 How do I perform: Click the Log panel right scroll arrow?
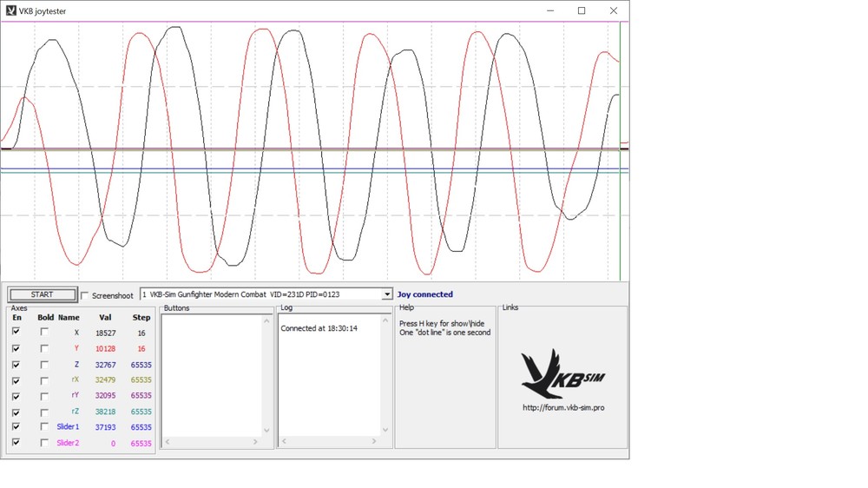373,441
